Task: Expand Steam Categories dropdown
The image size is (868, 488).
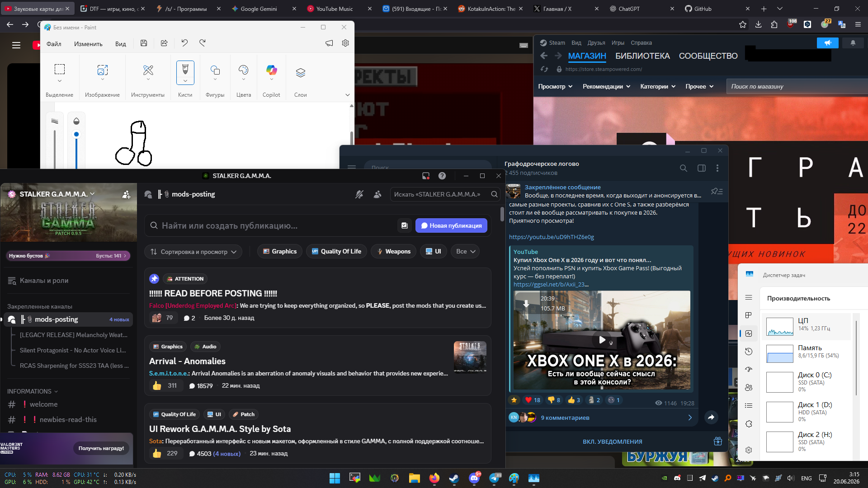Action: click(x=658, y=86)
